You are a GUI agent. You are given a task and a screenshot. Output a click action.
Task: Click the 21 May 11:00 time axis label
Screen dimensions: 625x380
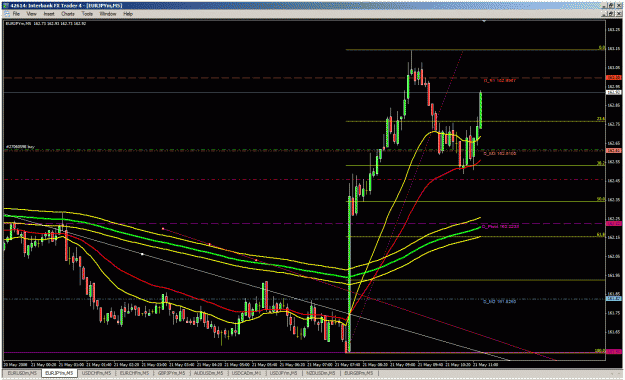click(485, 364)
